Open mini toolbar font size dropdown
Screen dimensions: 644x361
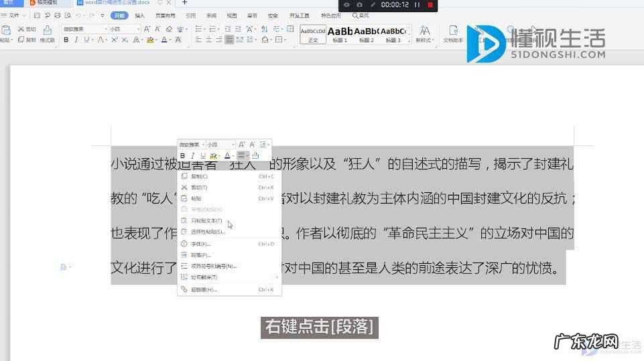tap(233, 145)
